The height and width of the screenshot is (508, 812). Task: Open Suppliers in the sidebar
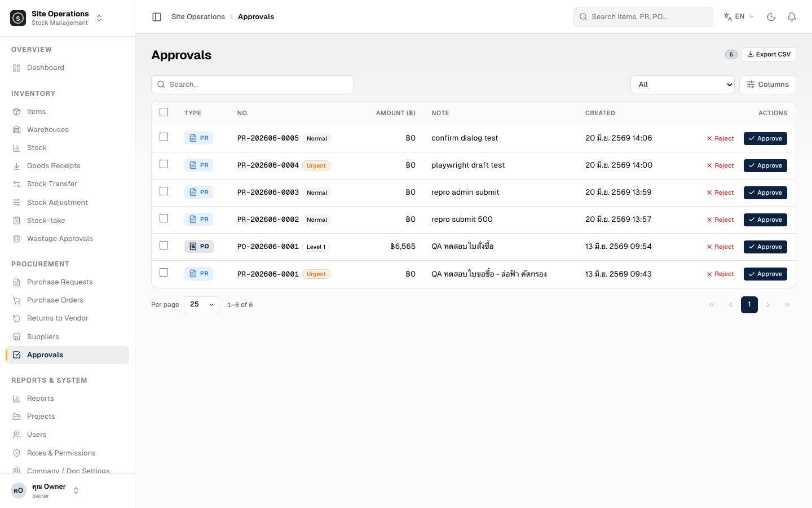[x=67, y=337]
